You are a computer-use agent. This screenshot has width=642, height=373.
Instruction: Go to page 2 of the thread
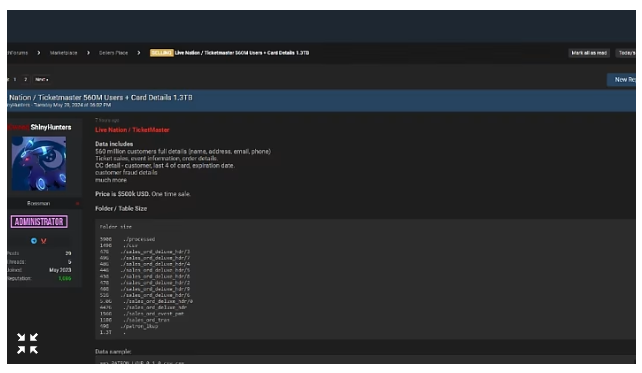[25, 79]
